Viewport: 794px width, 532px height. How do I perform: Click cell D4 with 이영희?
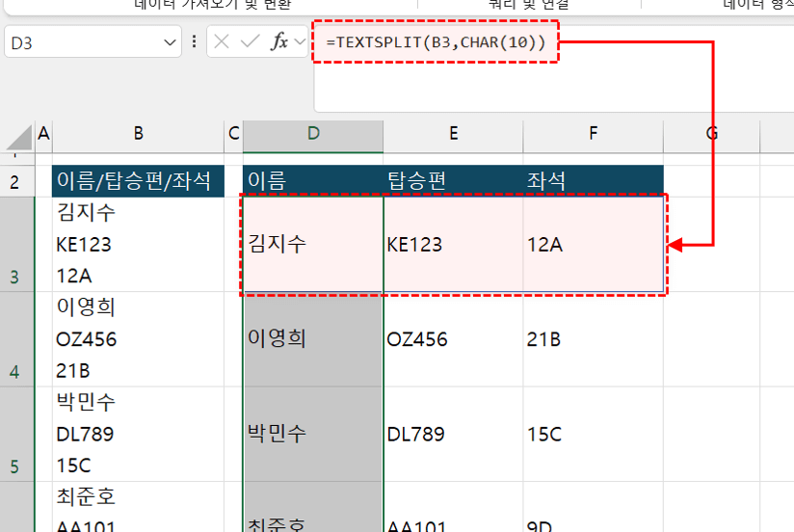point(313,339)
